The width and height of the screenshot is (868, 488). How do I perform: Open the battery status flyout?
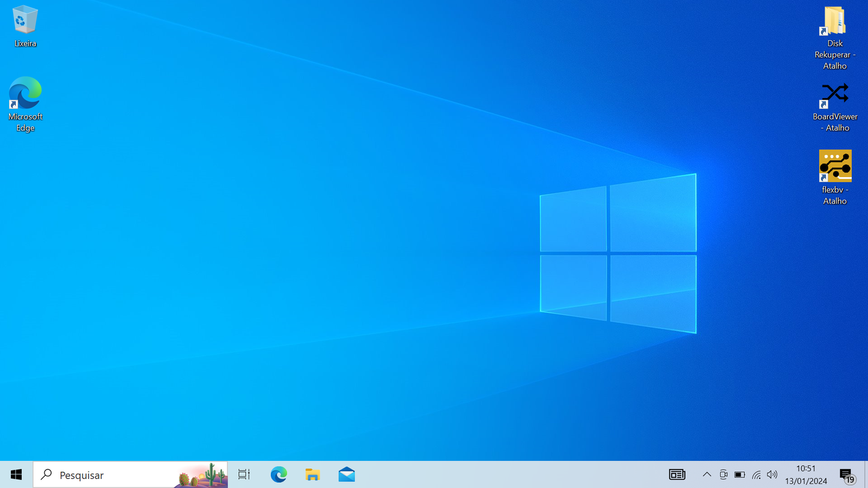[739, 475]
